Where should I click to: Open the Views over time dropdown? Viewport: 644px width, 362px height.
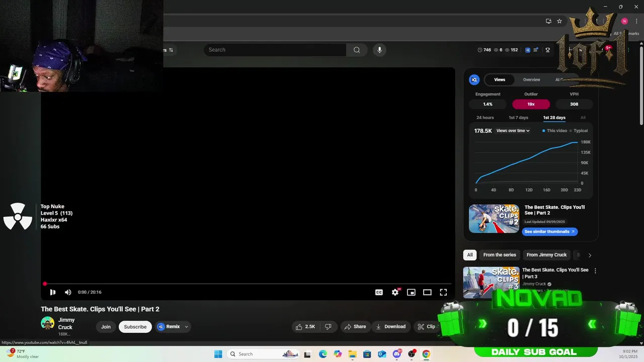coord(513,131)
